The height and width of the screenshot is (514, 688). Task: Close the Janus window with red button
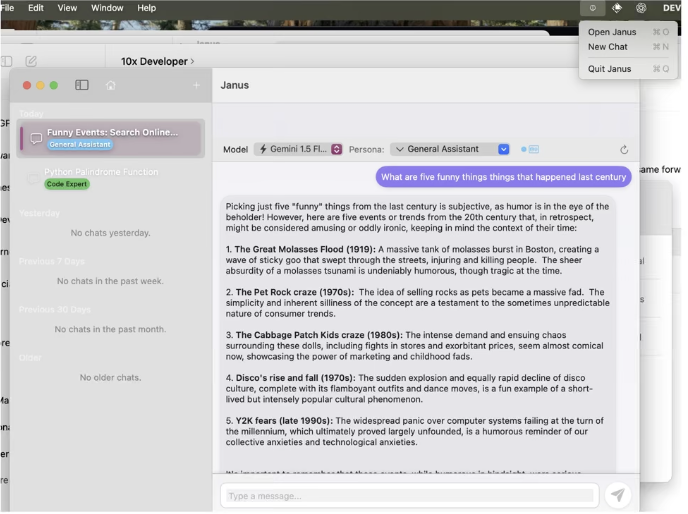click(27, 85)
